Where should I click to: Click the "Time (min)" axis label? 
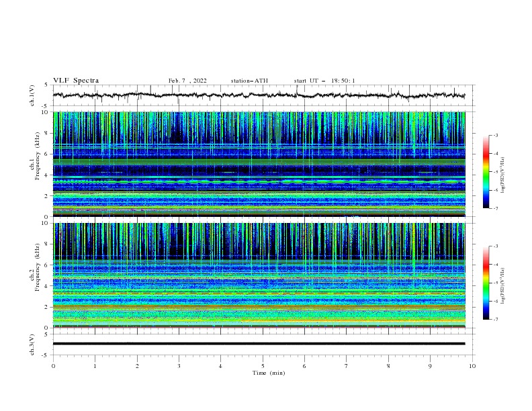tap(269, 373)
